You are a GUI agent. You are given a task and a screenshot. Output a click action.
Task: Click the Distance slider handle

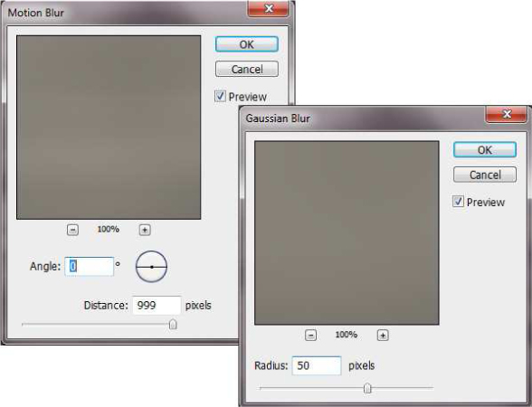point(173,325)
